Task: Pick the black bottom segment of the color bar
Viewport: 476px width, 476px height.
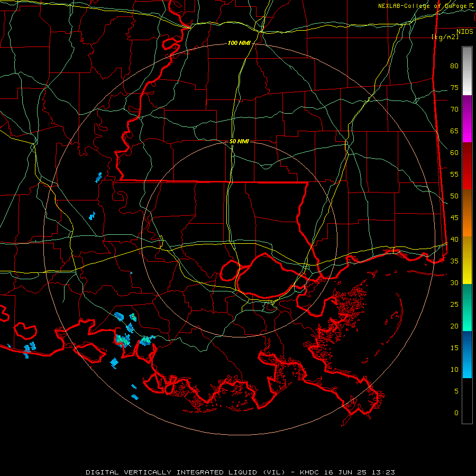Action: (x=467, y=401)
